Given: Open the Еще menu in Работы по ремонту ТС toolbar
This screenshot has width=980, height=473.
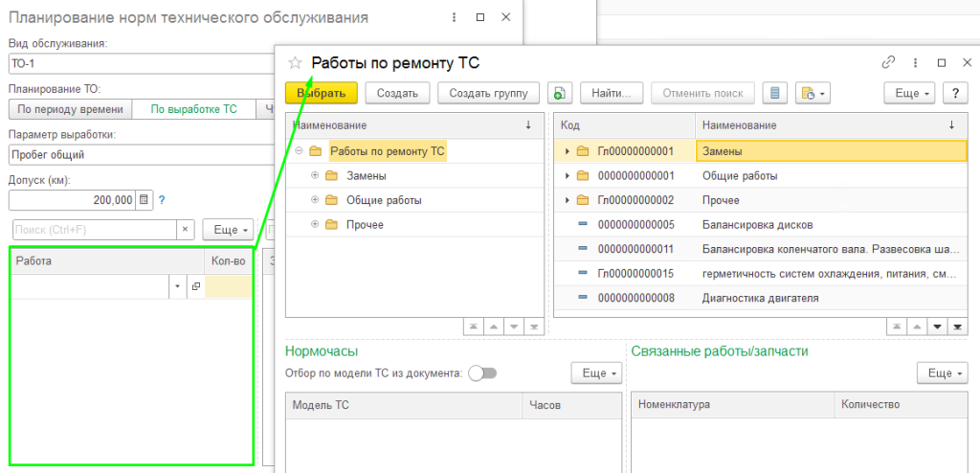Looking at the screenshot, I should 909,93.
